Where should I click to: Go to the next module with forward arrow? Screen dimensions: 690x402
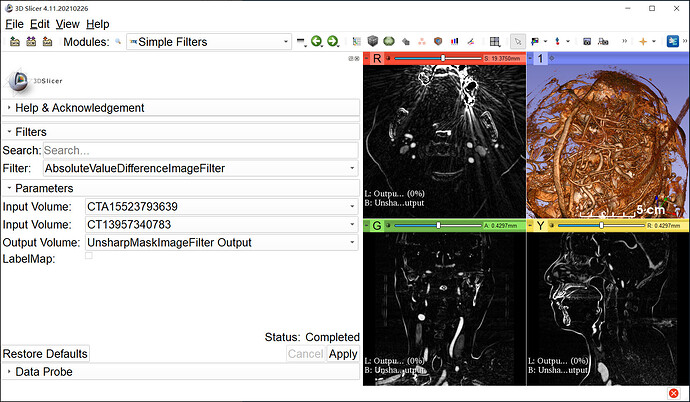(332, 41)
